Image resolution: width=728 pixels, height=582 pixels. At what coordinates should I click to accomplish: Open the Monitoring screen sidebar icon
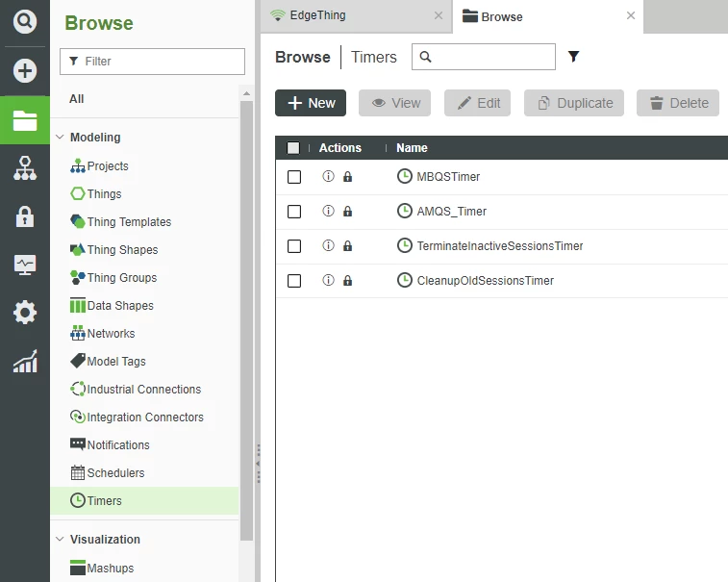coord(25,265)
